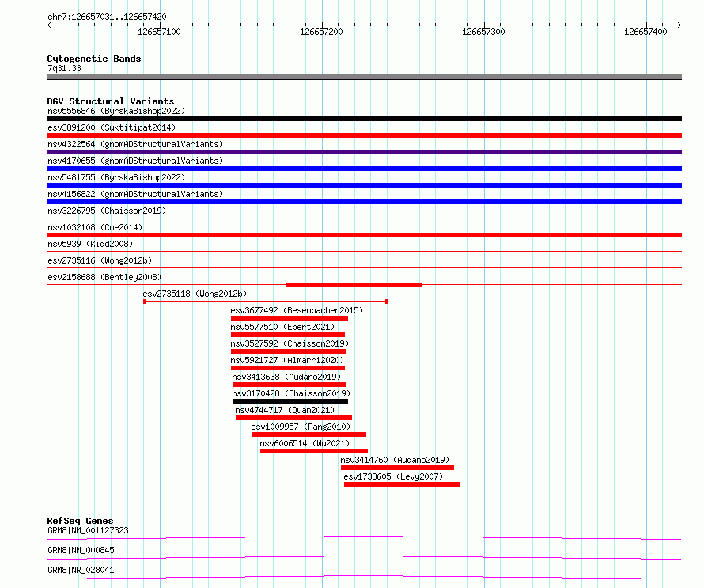The height and width of the screenshot is (588, 704).
Task: Click the left arrow of the ruler
Action: (49, 25)
